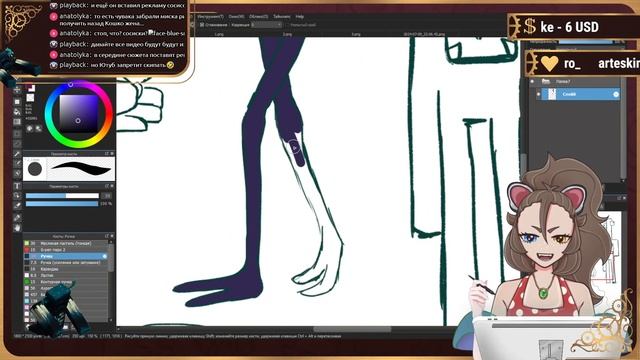The width and height of the screenshot is (640, 360).
Task: Select the red size-15 brush in second row
Action: (x=65, y=249)
